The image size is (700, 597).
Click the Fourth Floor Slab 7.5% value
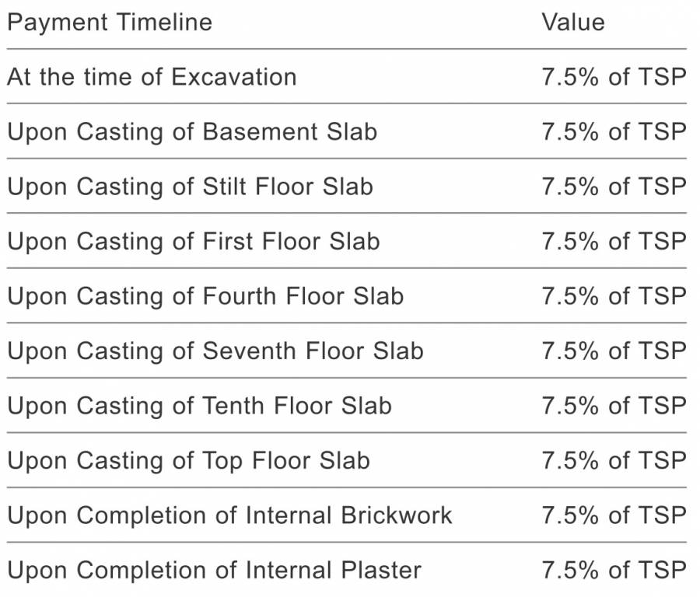click(614, 296)
